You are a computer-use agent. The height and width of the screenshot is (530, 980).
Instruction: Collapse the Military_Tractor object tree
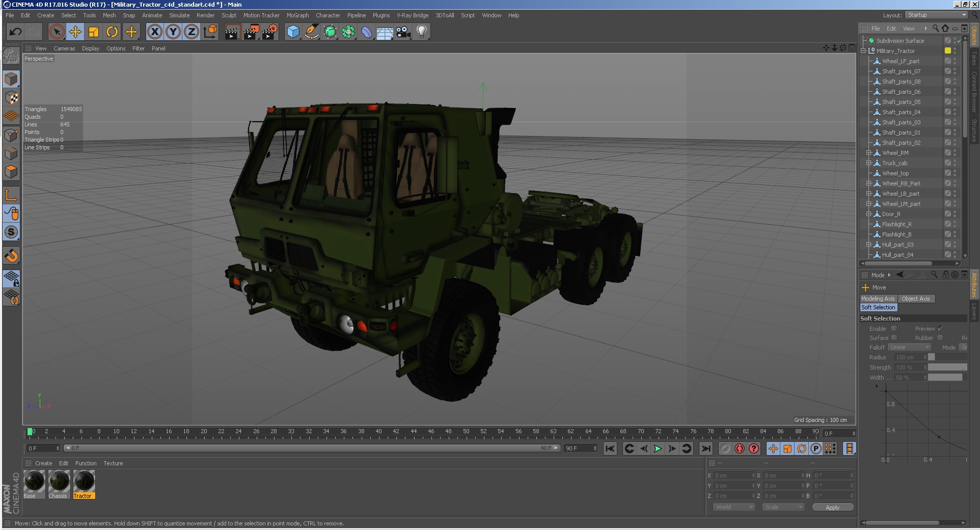863,51
